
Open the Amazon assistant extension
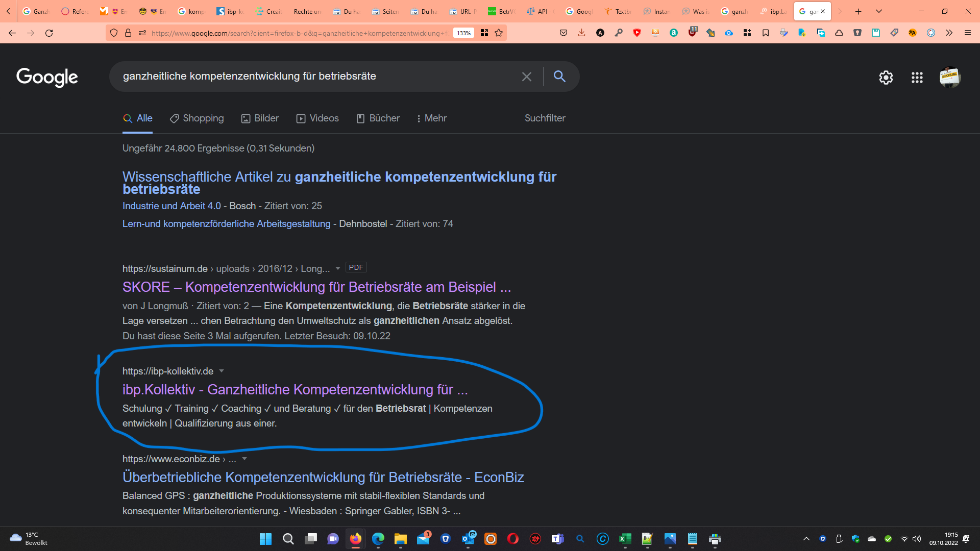click(x=674, y=33)
